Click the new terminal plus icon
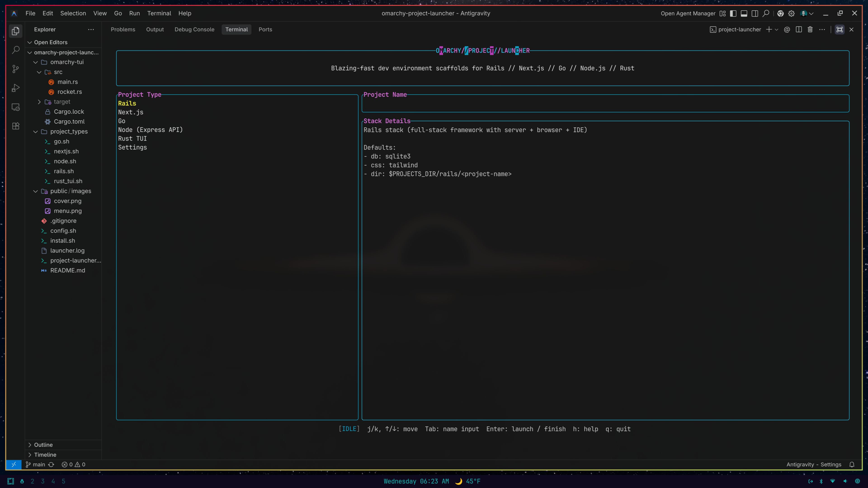Image resolution: width=868 pixels, height=488 pixels. coord(769,30)
